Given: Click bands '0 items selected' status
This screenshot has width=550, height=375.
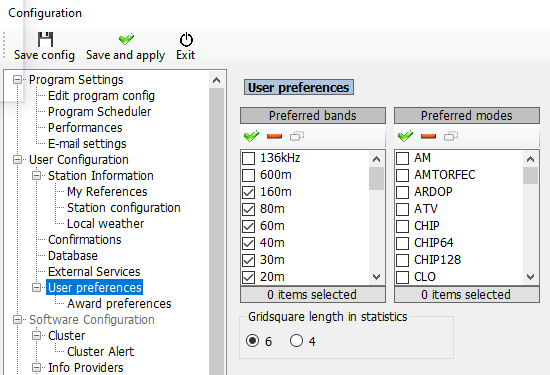Looking at the screenshot, I should pos(313,294).
